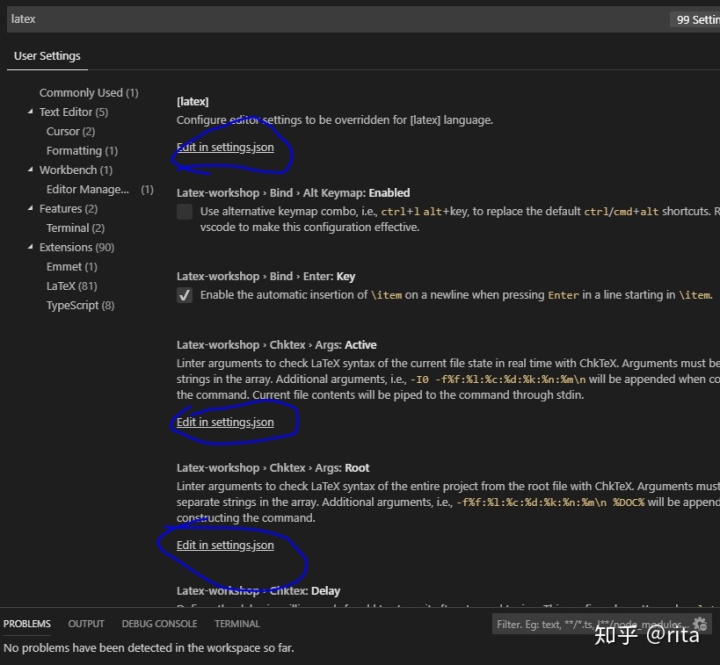
Task: Click the '99 Settings' count badge
Action: pos(695,20)
